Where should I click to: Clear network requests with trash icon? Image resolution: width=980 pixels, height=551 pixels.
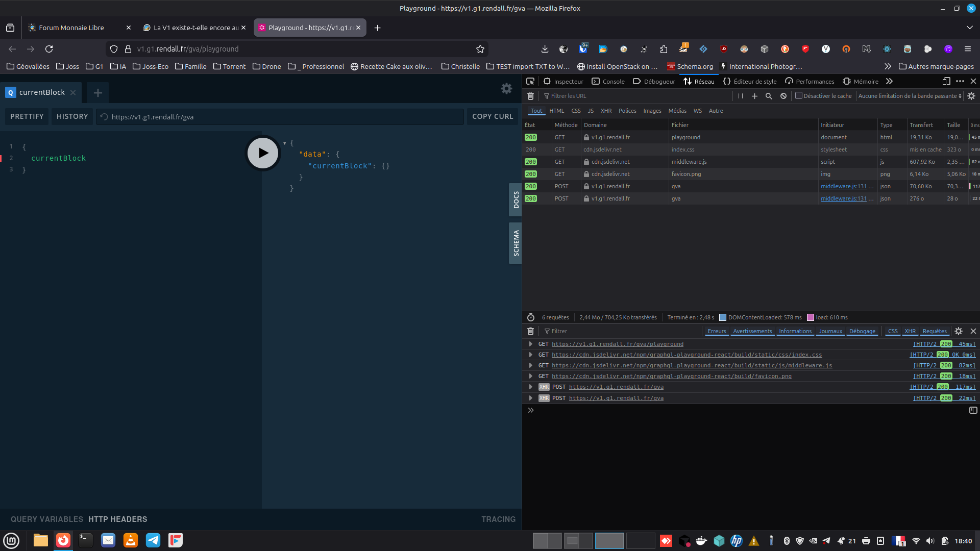point(530,96)
